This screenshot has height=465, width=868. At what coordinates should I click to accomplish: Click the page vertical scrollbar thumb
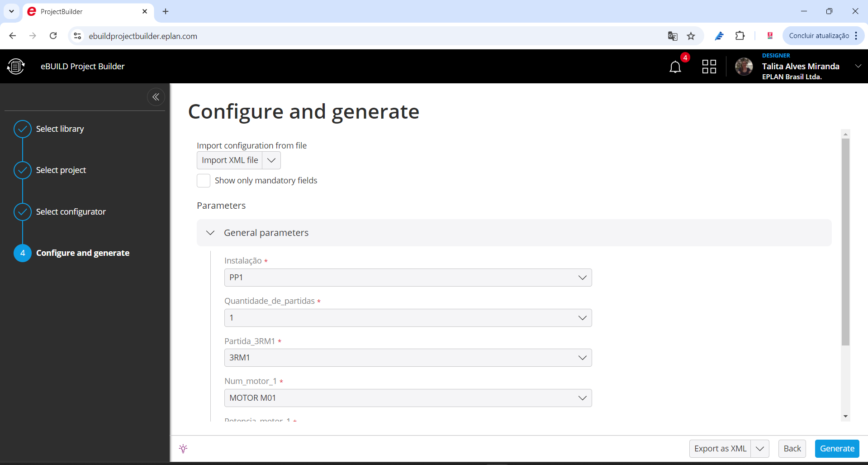click(845, 242)
